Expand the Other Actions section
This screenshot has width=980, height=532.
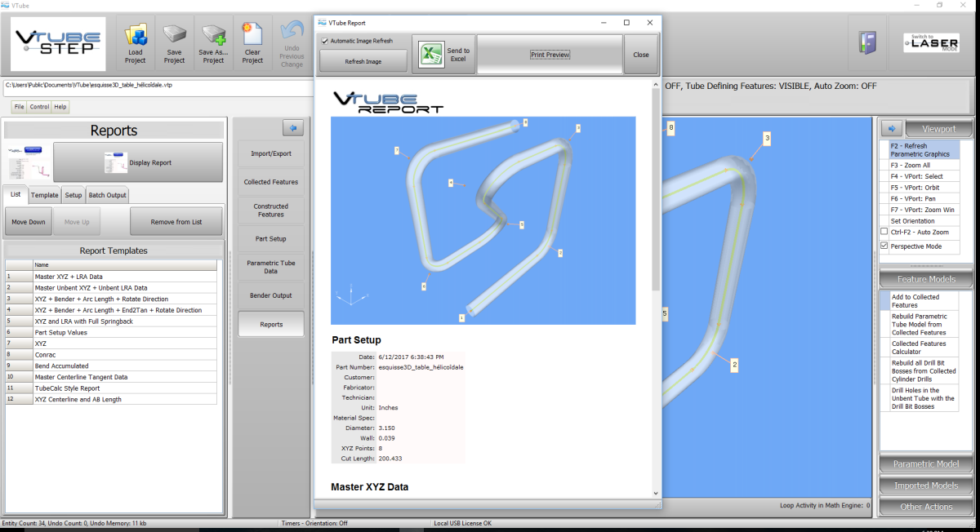(925, 507)
